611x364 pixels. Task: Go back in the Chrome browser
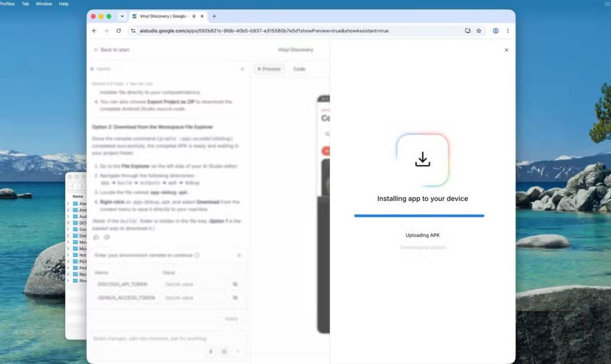[x=94, y=31]
